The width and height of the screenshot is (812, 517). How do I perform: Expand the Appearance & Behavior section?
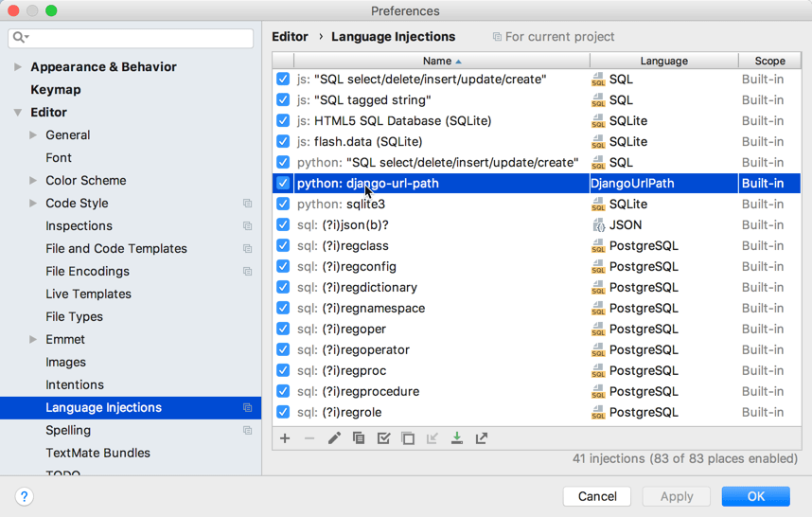pyautogui.click(x=18, y=67)
